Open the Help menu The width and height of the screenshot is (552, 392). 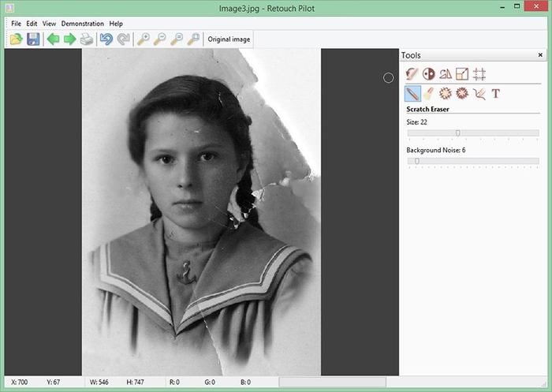pos(116,24)
